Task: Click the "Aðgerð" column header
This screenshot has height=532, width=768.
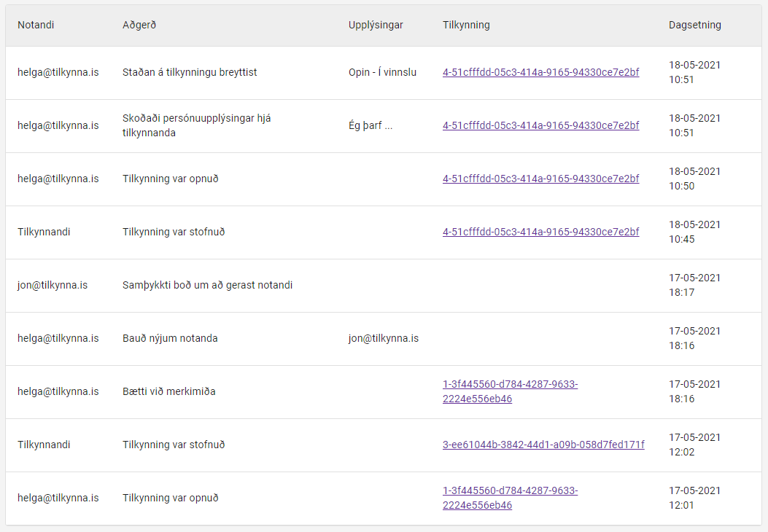Action: [139, 25]
